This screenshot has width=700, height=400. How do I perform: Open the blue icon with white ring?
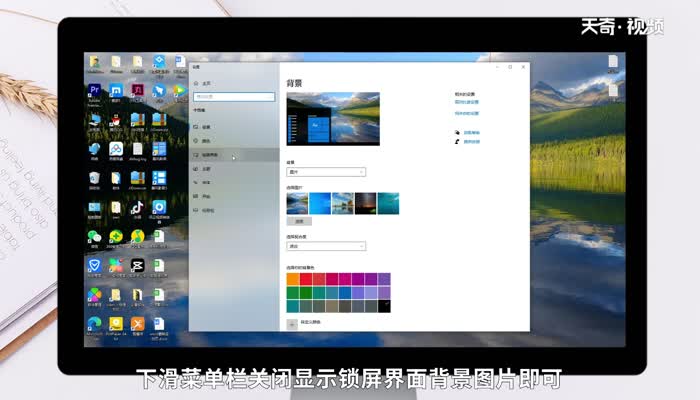(159, 208)
